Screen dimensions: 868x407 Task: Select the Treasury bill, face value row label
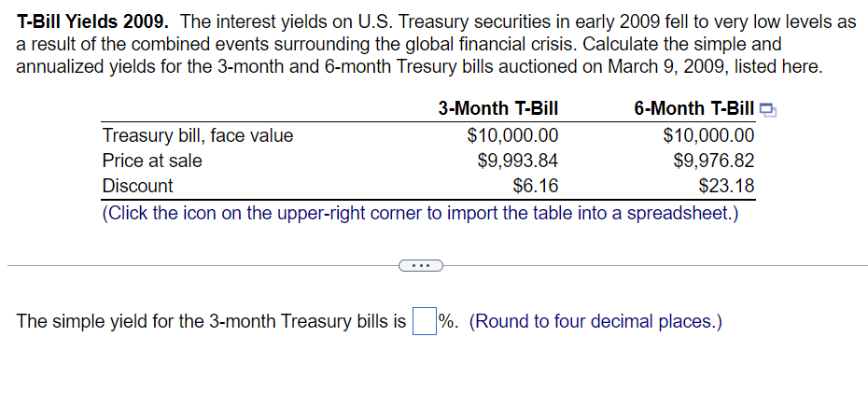pyautogui.click(x=198, y=135)
